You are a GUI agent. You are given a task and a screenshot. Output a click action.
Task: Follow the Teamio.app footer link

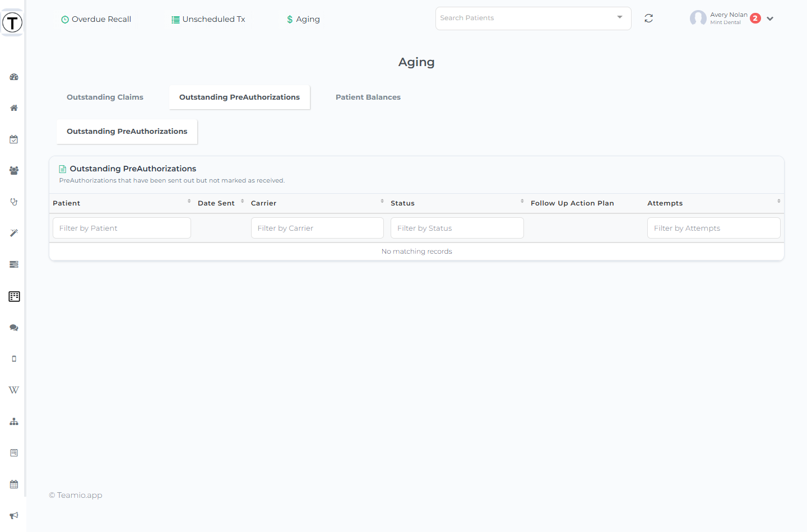coord(80,495)
